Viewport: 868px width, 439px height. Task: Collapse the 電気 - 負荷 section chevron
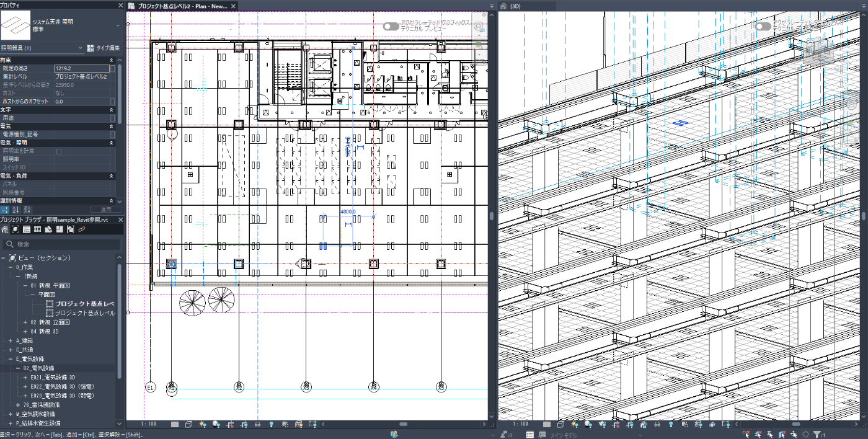[112, 175]
